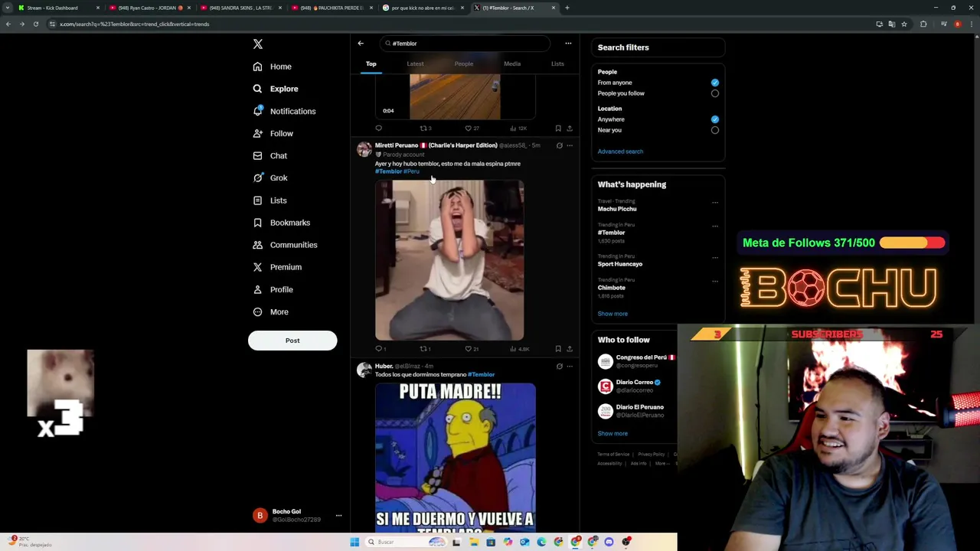Open Explore in the sidebar

[x=276, y=89]
